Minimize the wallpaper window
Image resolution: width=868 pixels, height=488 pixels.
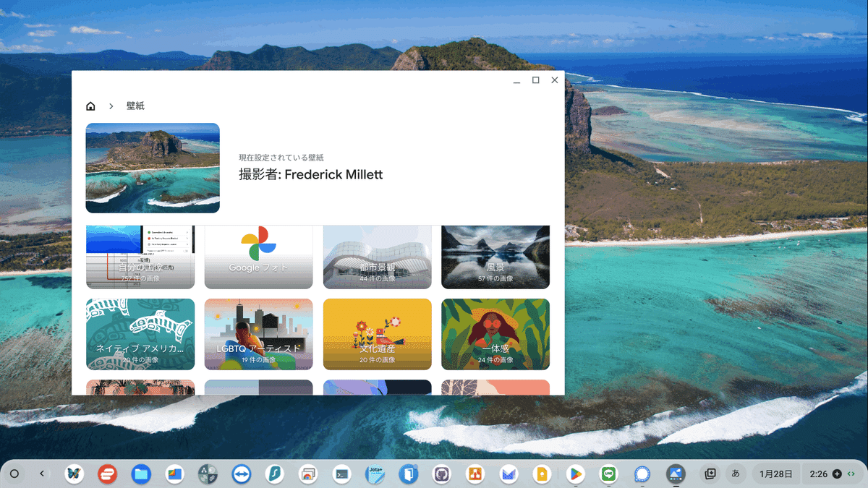click(517, 80)
